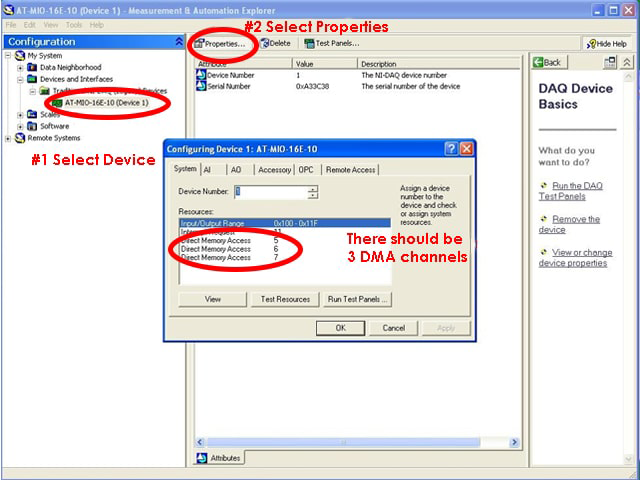This screenshot has height=480, width=640.
Task: Select the System tab
Action: (x=185, y=169)
